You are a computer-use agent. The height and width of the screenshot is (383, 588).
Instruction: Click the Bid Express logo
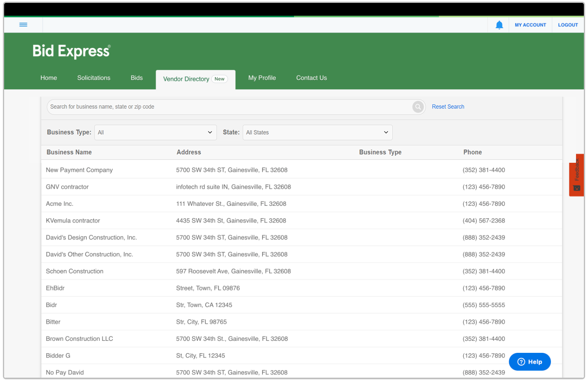[71, 51]
